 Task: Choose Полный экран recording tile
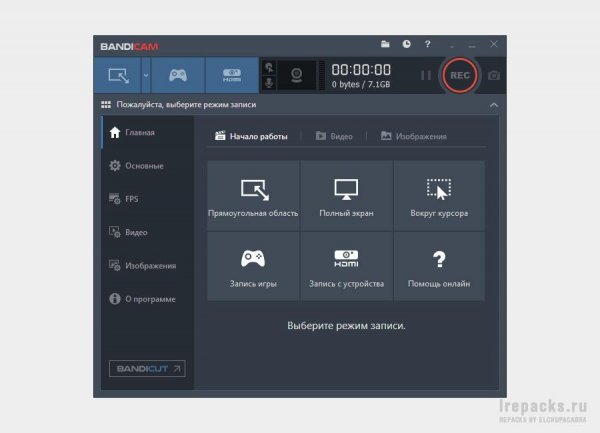(x=346, y=195)
